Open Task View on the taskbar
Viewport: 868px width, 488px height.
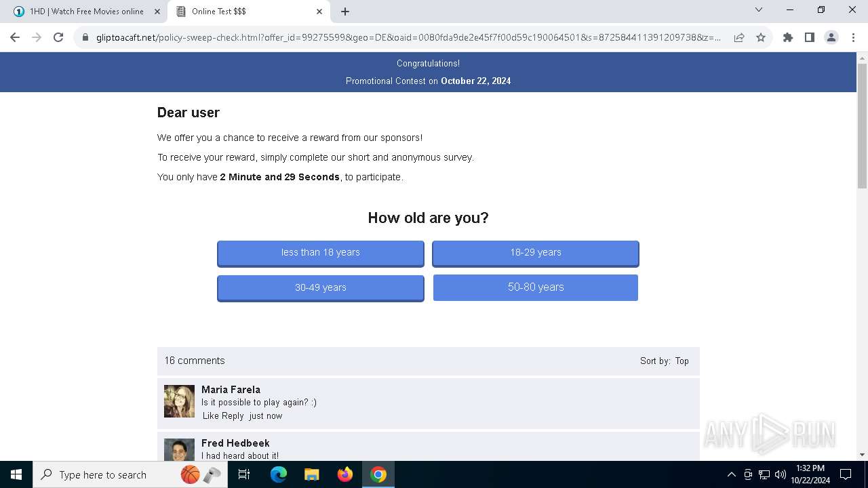point(244,474)
